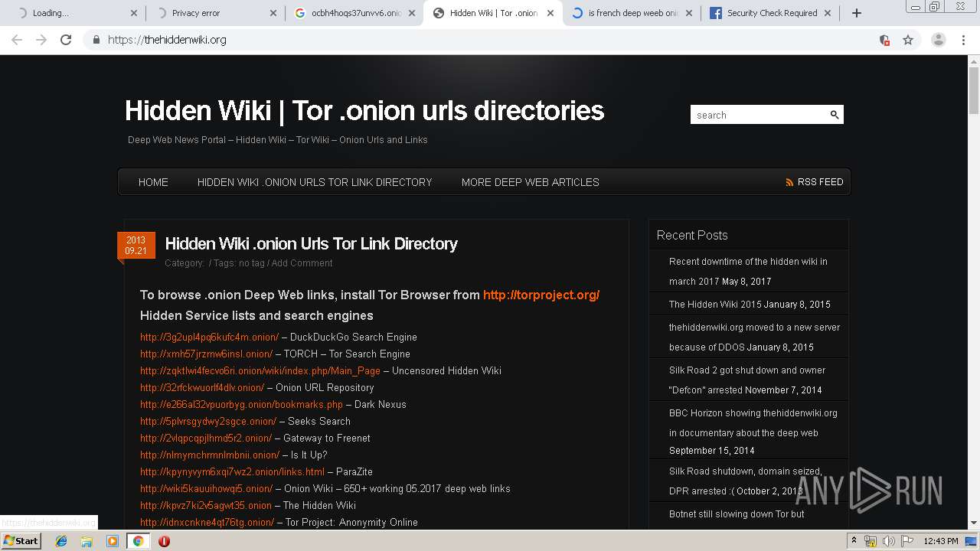Open the BBC Horizon documentary post
The width and height of the screenshot is (980, 551).
click(753, 422)
